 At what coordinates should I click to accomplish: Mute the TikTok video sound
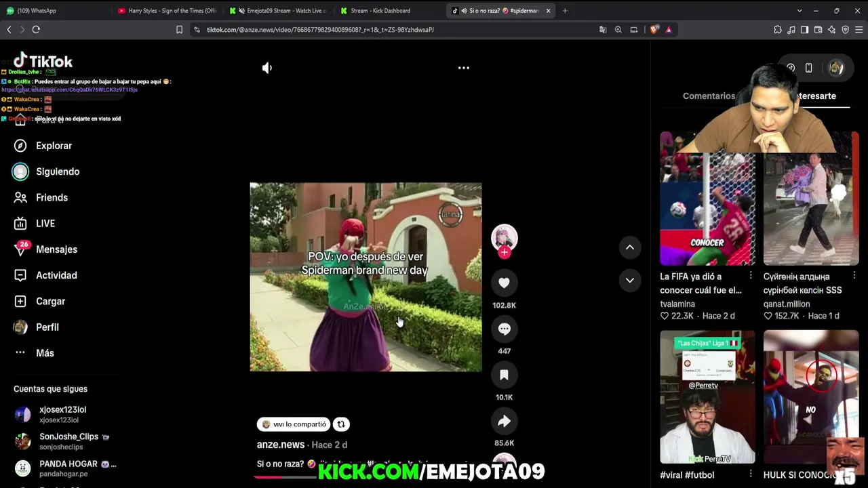pyautogui.click(x=267, y=68)
